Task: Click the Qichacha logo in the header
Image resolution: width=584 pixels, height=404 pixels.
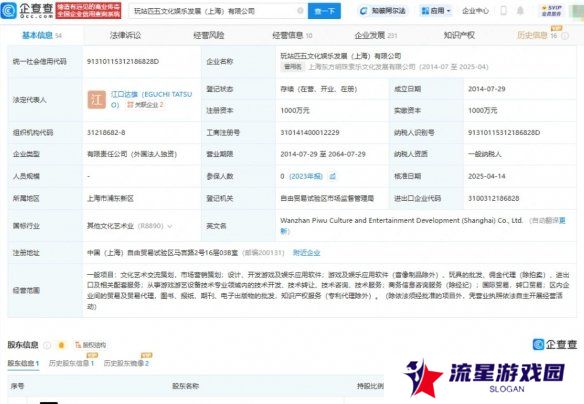Action: pos(27,10)
